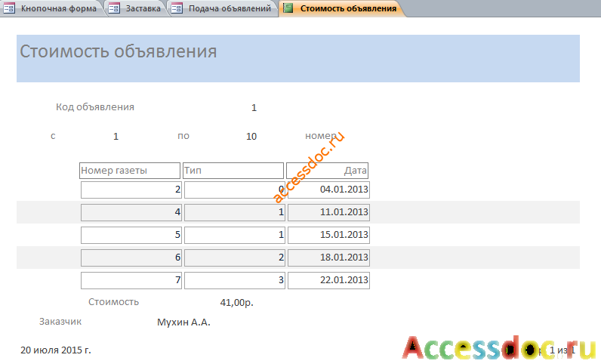601x364 pixels.
Task: Select the Стоимость объявления tab
Action: [341, 8]
